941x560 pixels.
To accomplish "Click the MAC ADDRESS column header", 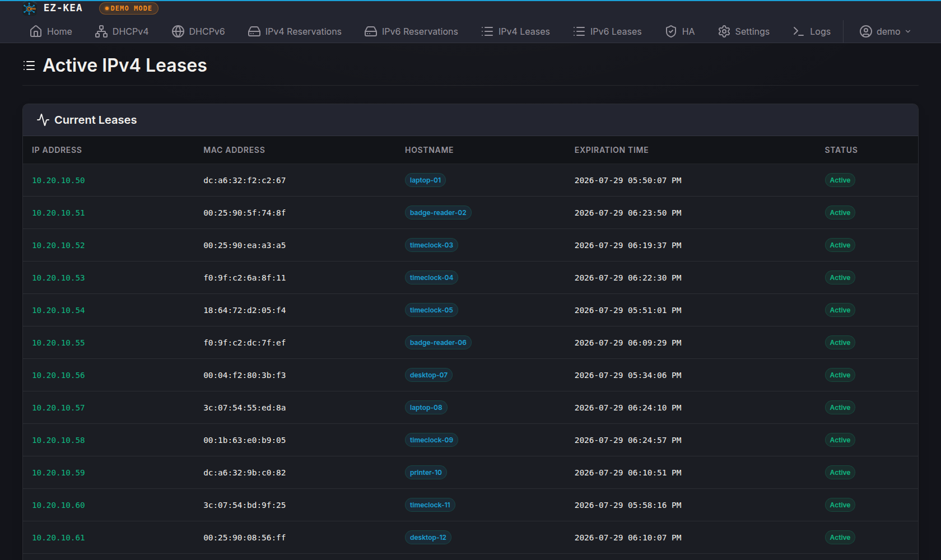I will [x=234, y=150].
